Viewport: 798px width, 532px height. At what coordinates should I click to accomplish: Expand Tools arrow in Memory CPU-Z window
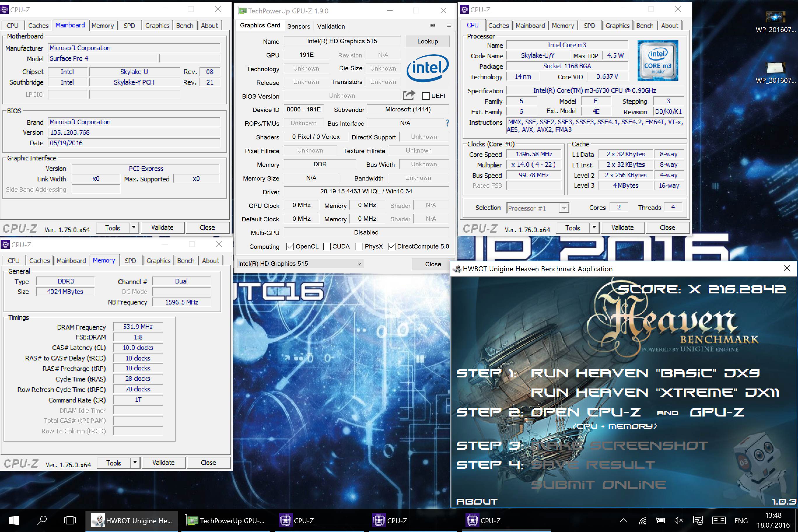pos(135,463)
